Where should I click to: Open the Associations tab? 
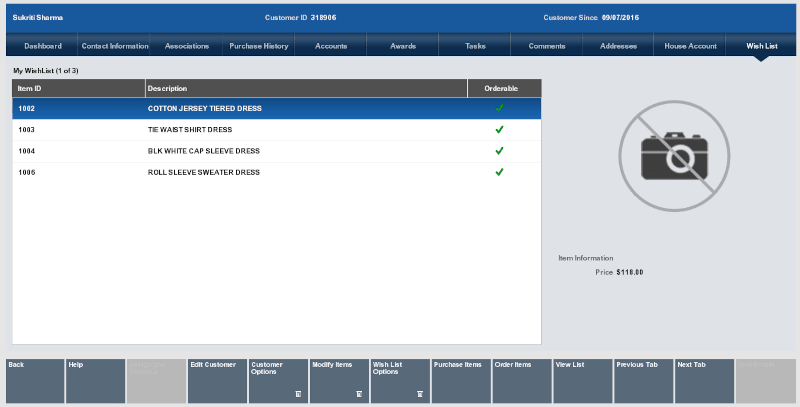[187, 46]
